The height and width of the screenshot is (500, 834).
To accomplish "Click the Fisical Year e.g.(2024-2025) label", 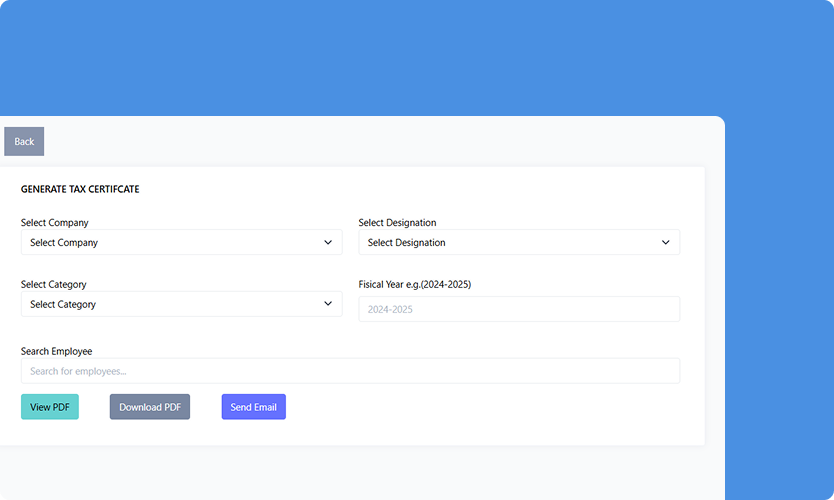I will click(x=414, y=285).
